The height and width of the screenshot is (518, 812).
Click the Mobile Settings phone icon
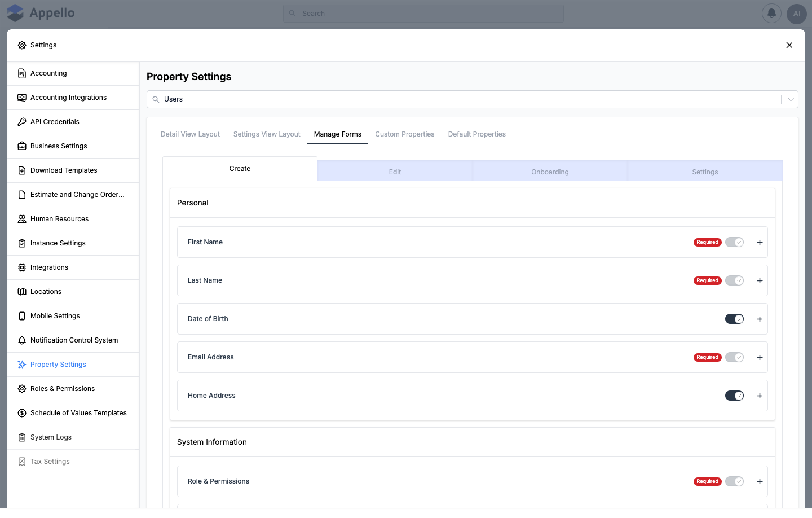[22, 316]
